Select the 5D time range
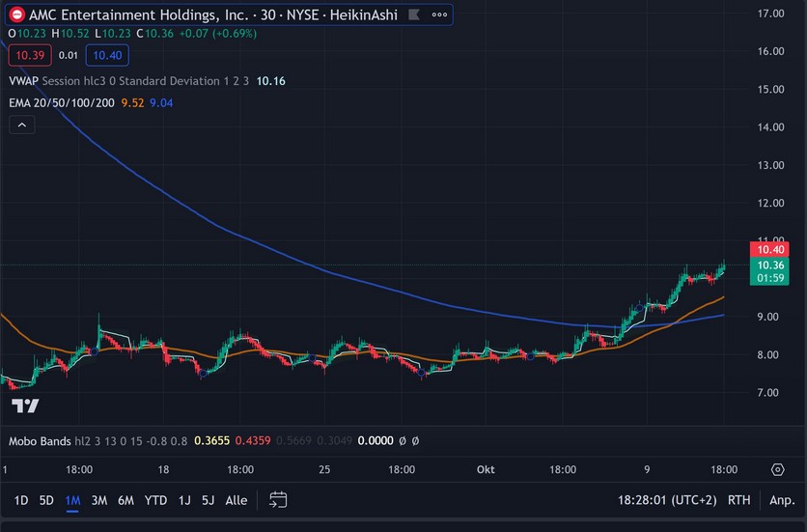Image resolution: width=807 pixels, height=532 pixels. point(46,500)
